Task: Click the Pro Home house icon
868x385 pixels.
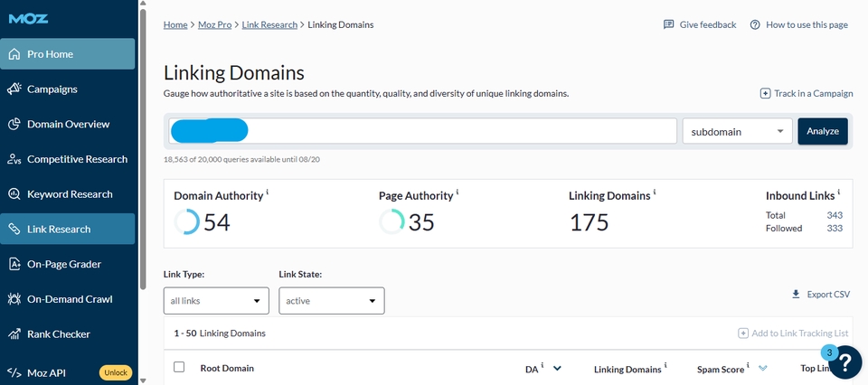Action: pyautogui.click(x=14, y=54)
